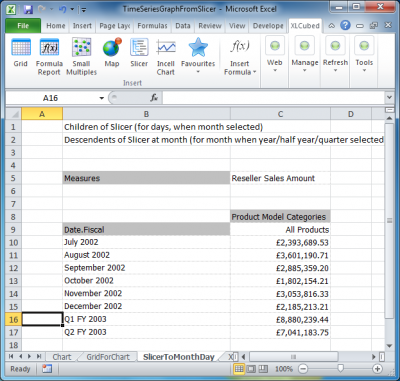The width and height of the screenshot is (400, 381).
Task: Switch to Normal view
Action: [x=239, y=369]
